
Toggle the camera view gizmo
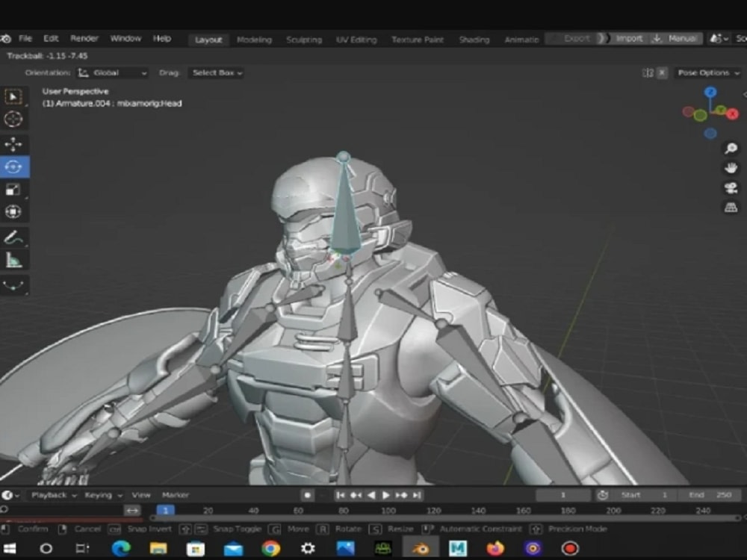(731, 187)
